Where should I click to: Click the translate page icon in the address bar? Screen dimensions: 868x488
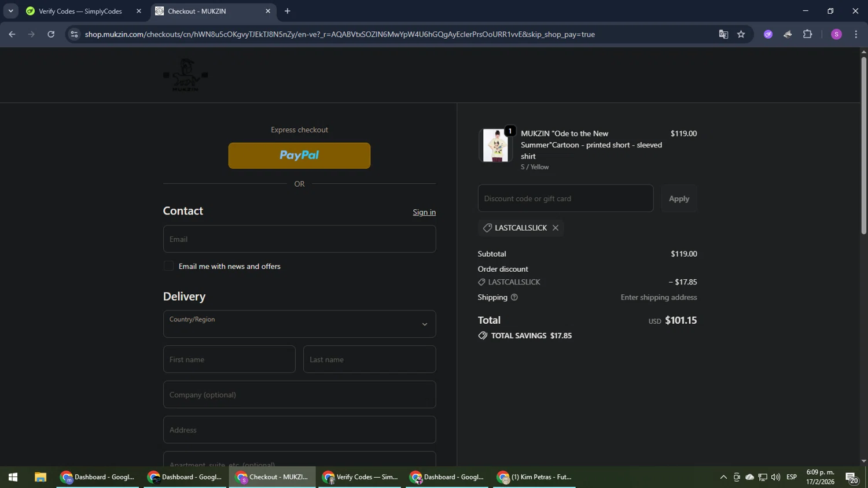click(x=723, y=34)
